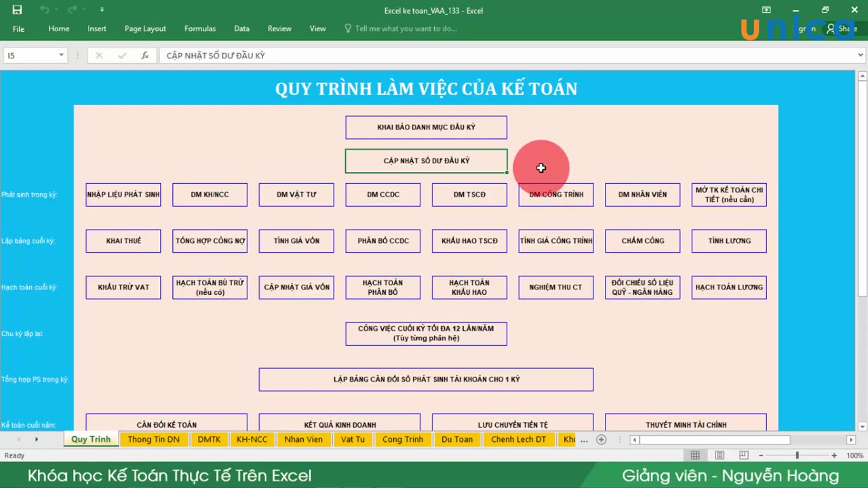
Task: Click the zoom in plus button
Action: pos(834,455)
